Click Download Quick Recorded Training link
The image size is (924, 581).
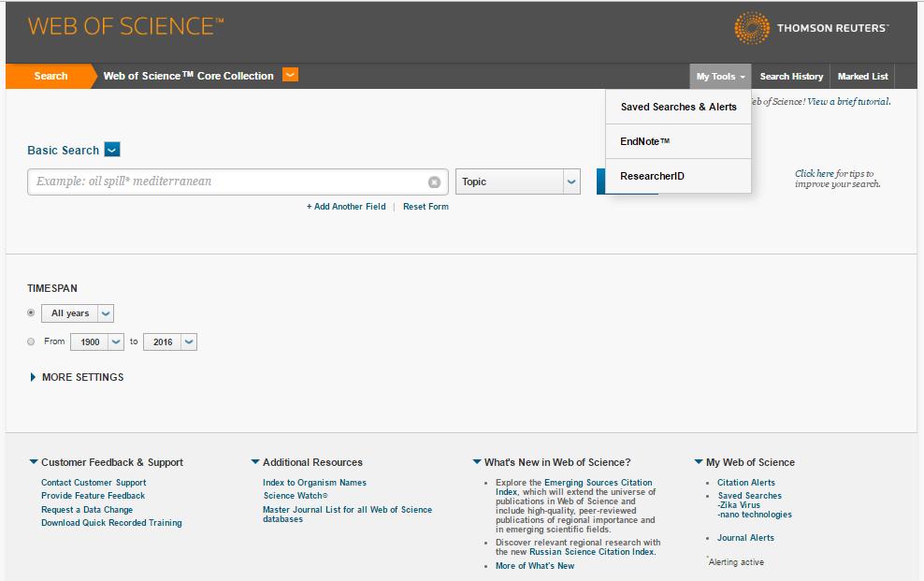pyautogui.click(x=111, y=523)
